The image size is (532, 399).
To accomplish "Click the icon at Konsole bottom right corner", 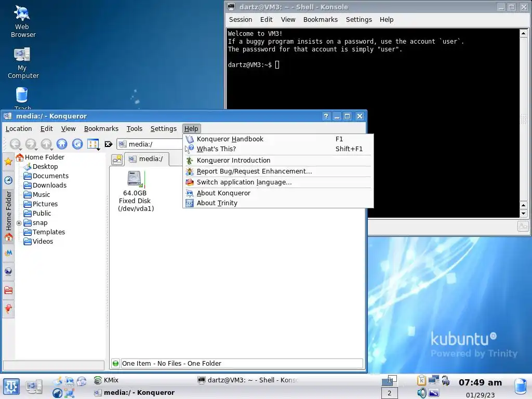I will click(x=523, y=227).
